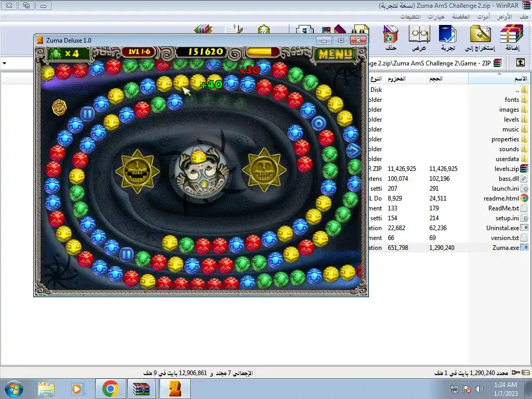Select the sounds folder row
This screenshot has height=399, width=532.
[x=449, y=149]
